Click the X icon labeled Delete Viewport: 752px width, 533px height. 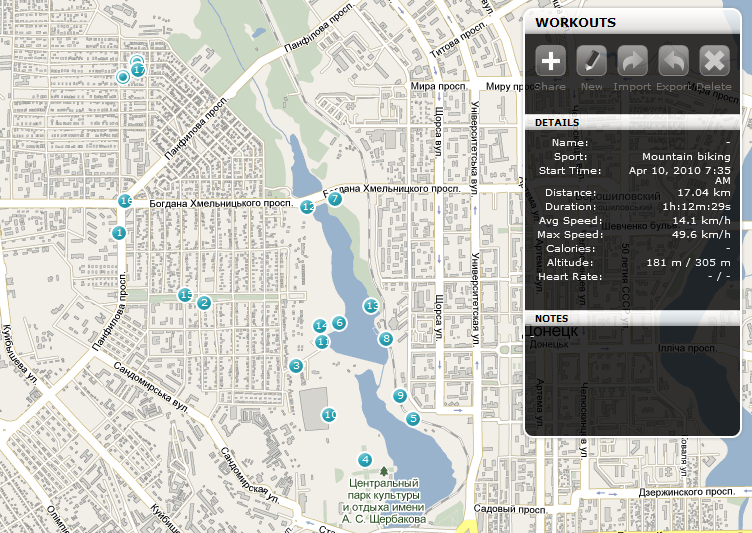[714, 61]
